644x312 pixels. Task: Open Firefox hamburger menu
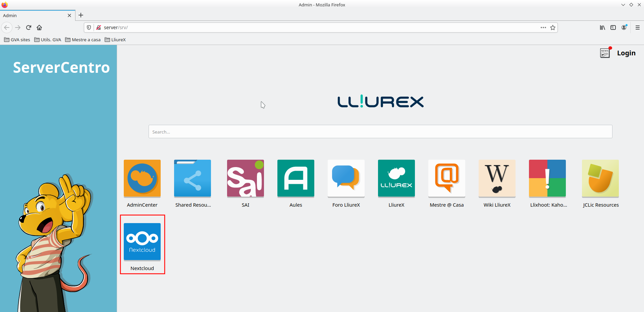coord(637,28)
